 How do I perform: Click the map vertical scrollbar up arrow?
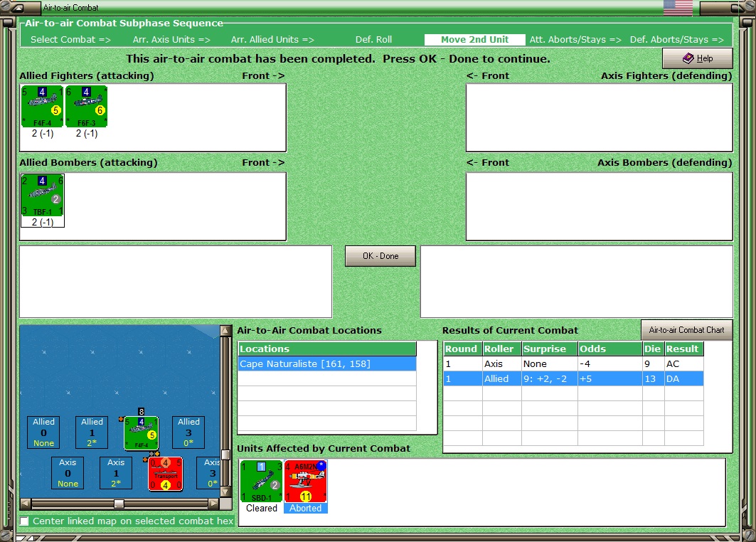point(225,331)
